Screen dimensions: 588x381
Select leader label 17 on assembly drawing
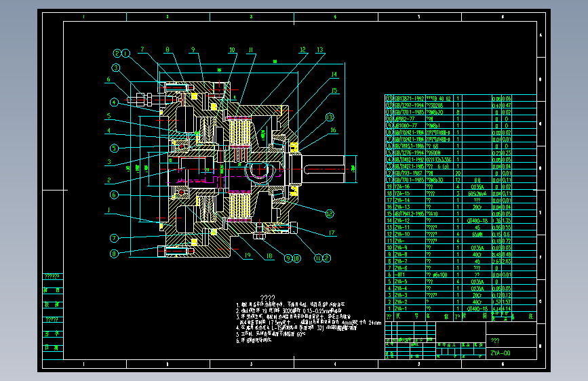pos(332,233)
